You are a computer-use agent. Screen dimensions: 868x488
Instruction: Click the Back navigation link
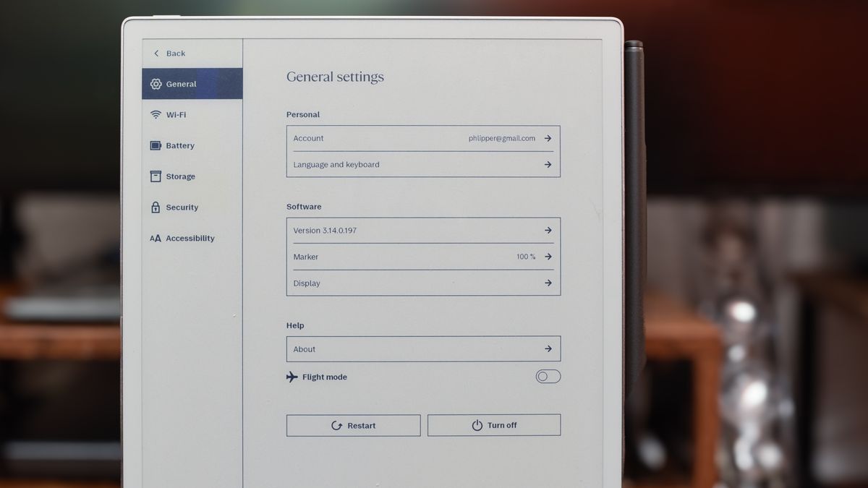point(168,53)
